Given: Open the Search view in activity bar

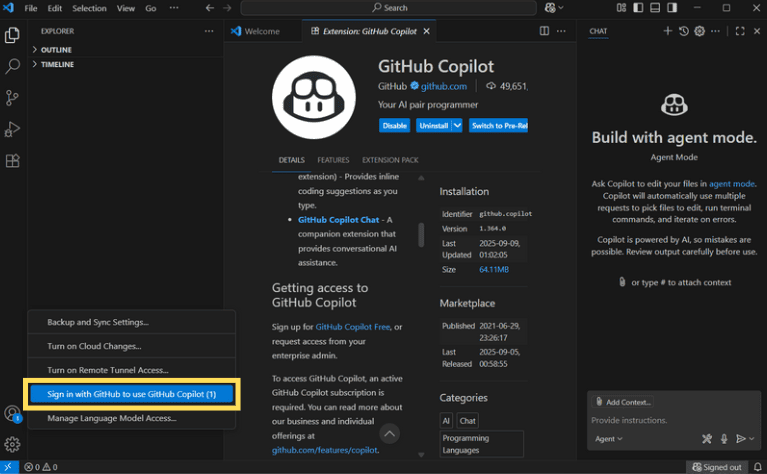Looking at the screenshot, I should point(12,66).
